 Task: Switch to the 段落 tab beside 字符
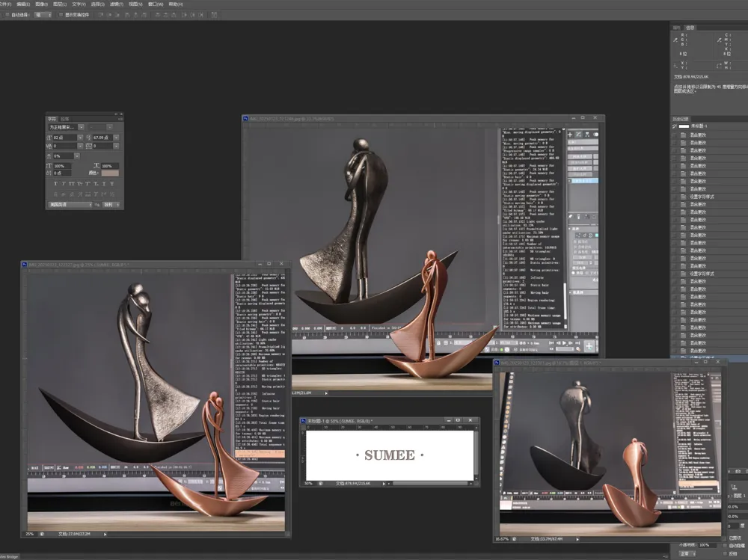64,119
